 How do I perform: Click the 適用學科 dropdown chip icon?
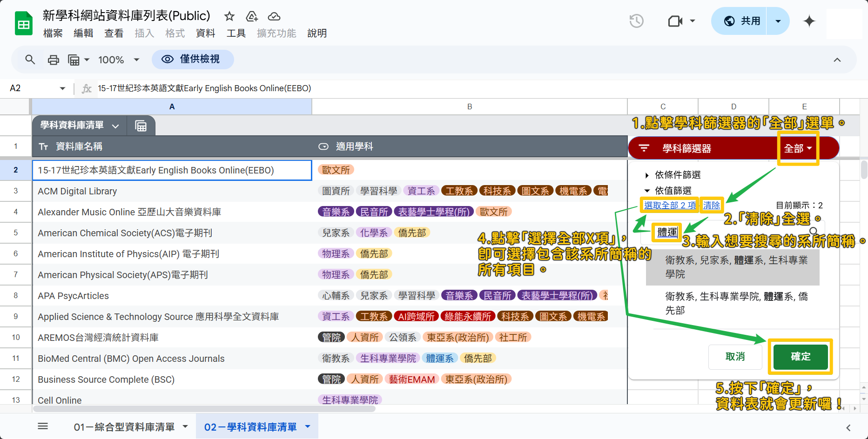pos(323,147)
